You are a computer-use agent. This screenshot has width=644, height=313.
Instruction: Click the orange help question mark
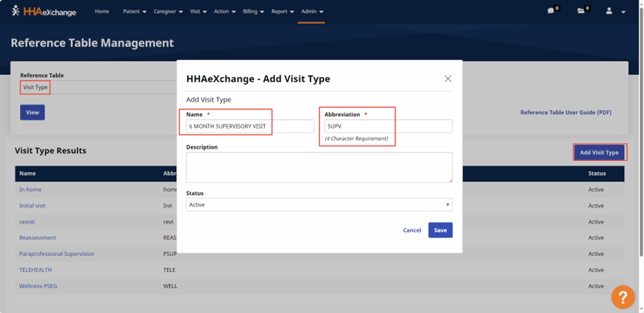[x=623, y=296]
